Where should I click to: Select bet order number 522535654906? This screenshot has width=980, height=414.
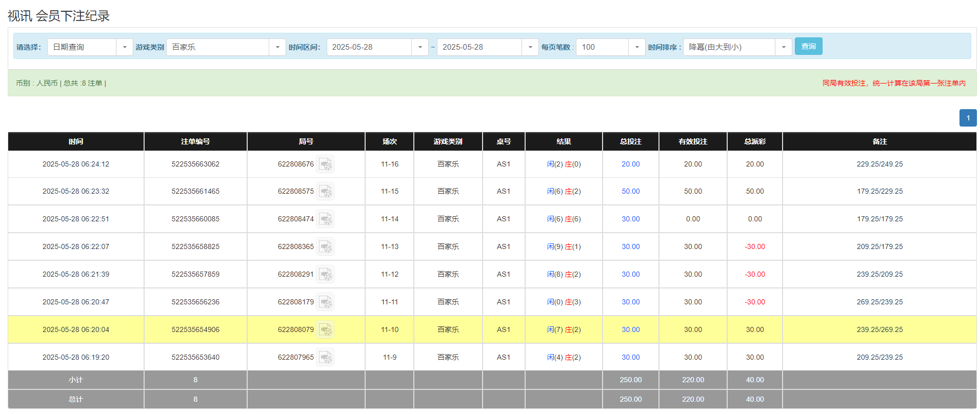[195, 330]
